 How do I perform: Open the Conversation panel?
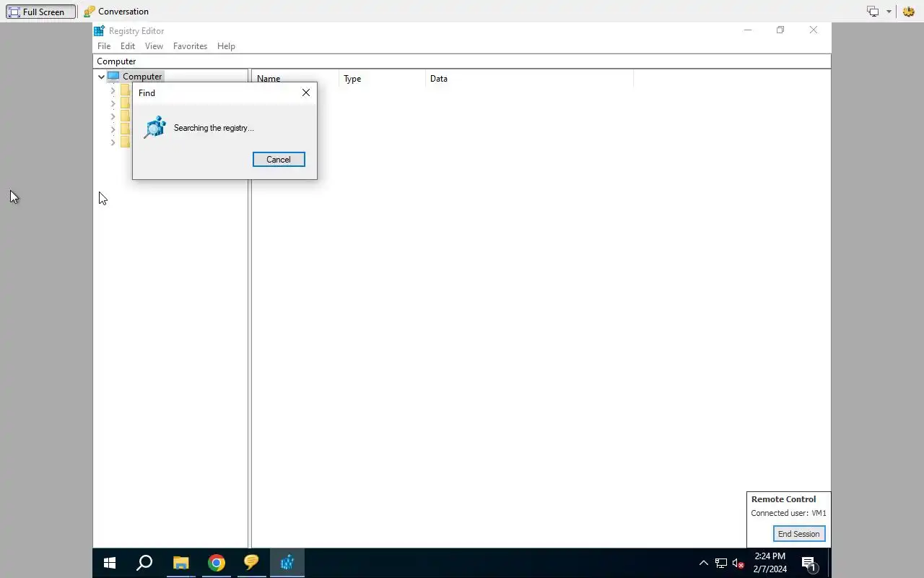coord(116,12)
